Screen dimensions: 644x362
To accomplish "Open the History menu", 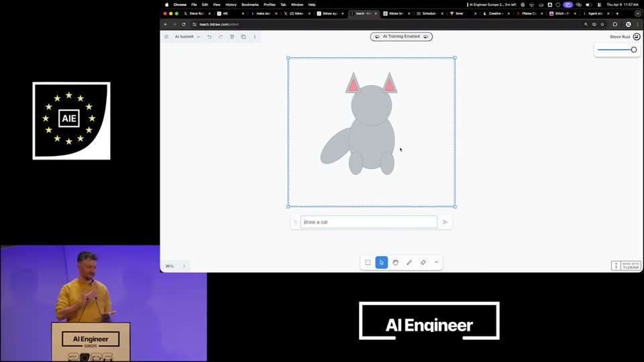I will 231,5.
